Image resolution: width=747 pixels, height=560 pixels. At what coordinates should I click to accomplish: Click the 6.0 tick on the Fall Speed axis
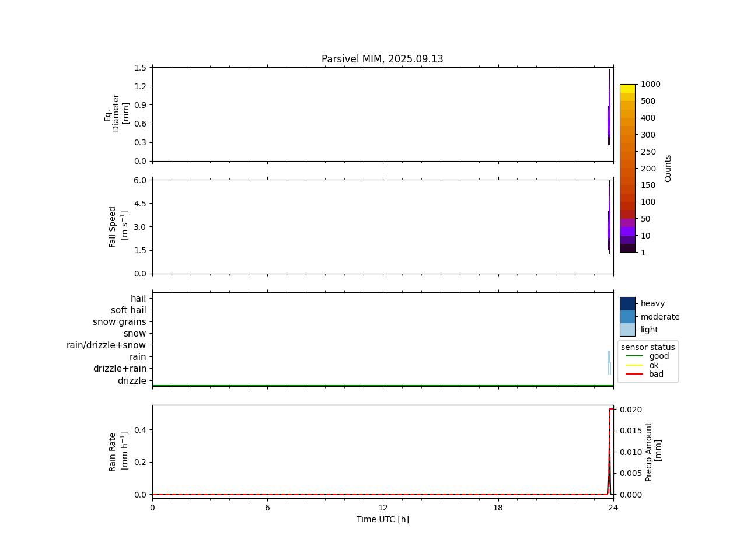[140, 180]
